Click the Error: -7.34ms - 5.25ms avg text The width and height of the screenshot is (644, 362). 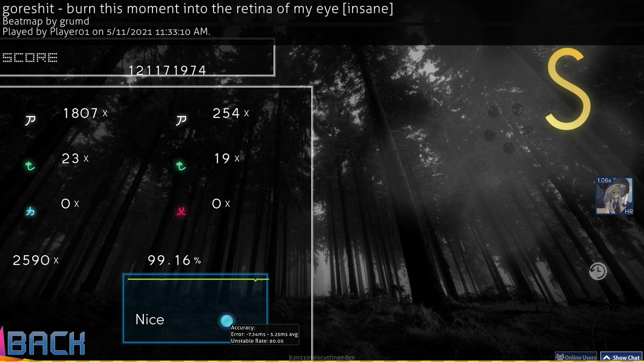(x=265, y=334)
